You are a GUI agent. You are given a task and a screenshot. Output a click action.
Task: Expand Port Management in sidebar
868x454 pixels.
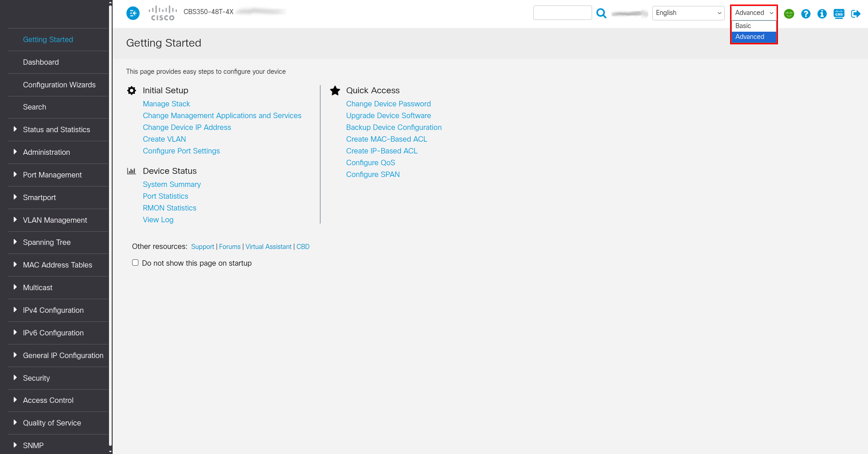(x=52, y=175)
